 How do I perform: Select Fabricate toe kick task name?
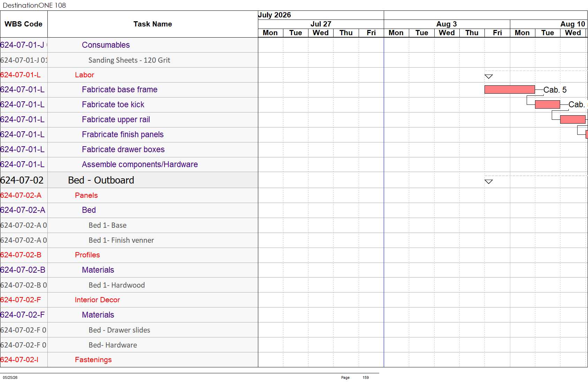click(x=113, y=104)
